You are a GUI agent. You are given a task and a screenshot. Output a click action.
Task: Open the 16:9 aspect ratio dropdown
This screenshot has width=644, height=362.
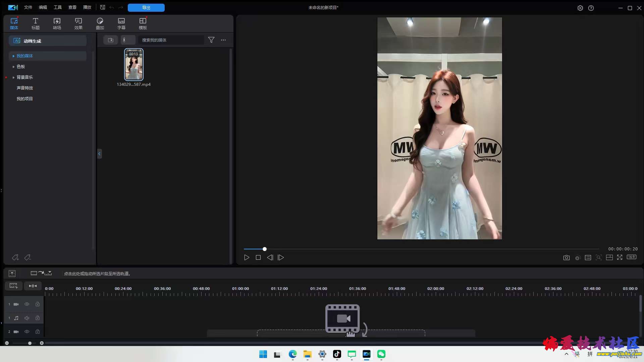pyautogui.click(x=631, y=257)
